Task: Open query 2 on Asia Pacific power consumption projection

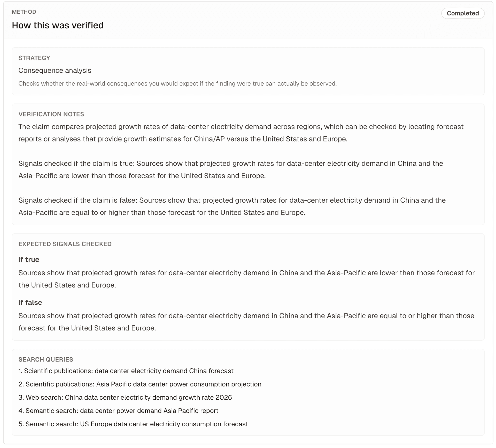Action: tap(140, 384)
